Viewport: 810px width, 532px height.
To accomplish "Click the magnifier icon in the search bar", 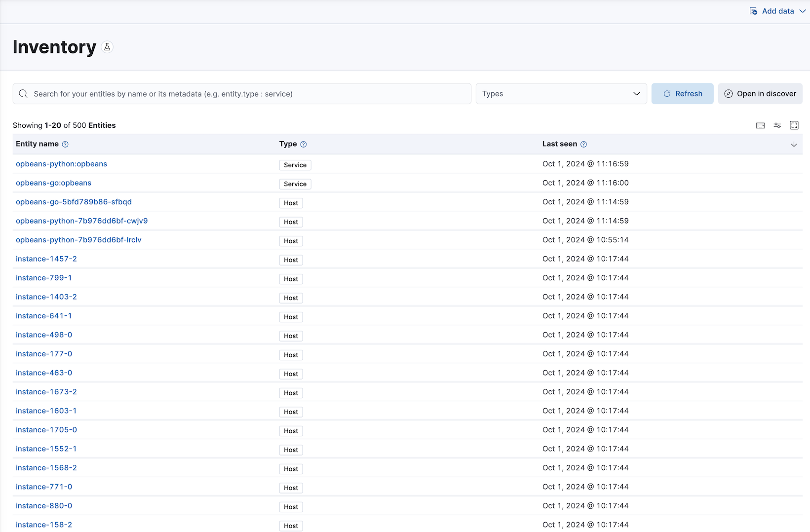I will (23, 93).
